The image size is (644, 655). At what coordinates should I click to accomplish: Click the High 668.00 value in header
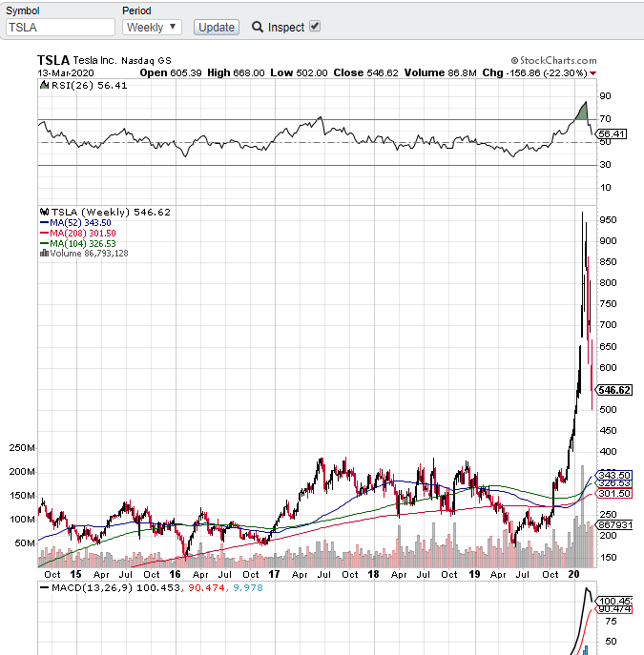click(236, 72)
